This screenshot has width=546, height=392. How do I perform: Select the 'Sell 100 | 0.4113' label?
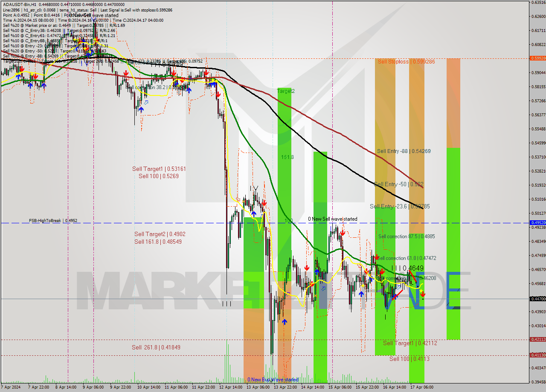409,359
